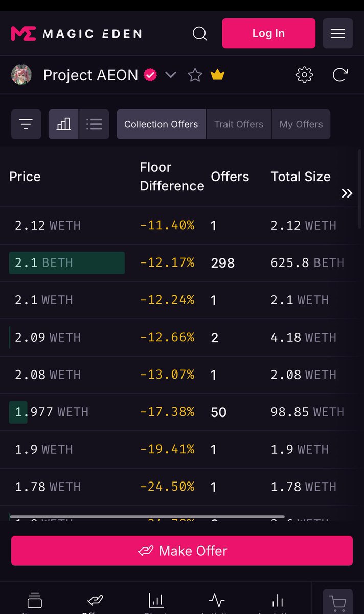This screenshot has width=364, height=614.
Task: Refresh the offers with the reload icon
Action: (340, 75)
